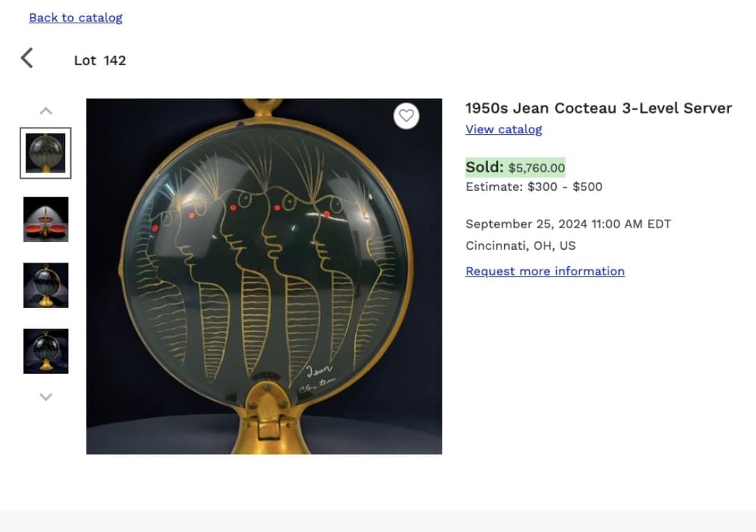Select the third thumbnail showing the side view
This screenshot has width=756, height=532.
click(45, 285)
